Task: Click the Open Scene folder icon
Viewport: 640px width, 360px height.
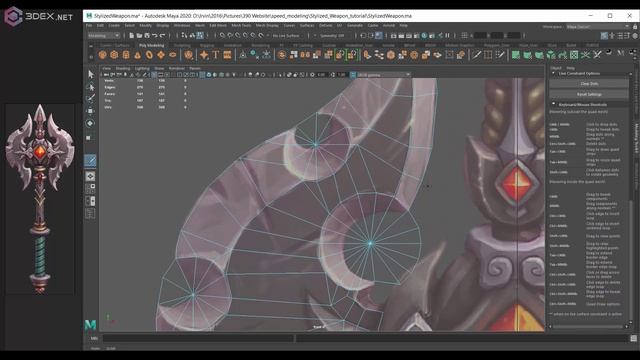Action: click(x=139, y=36)
